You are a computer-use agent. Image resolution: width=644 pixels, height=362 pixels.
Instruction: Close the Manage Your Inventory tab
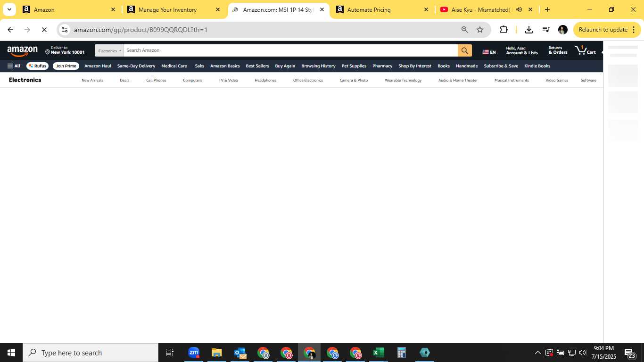217,9
